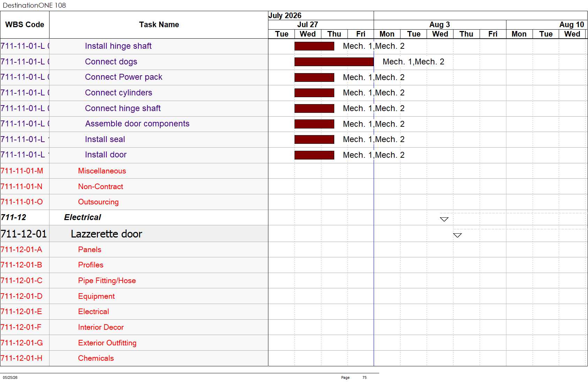The width and height of the screenshot is (588, 382).
Task: Click the July 2026 month header
Action: (x=285, y=16)
